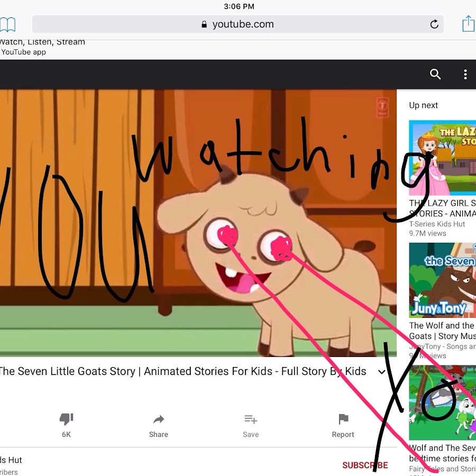Screen dimensions: 476x476
Task: Open 'THE LAZY GIRL' video title link
Action: 442,208
